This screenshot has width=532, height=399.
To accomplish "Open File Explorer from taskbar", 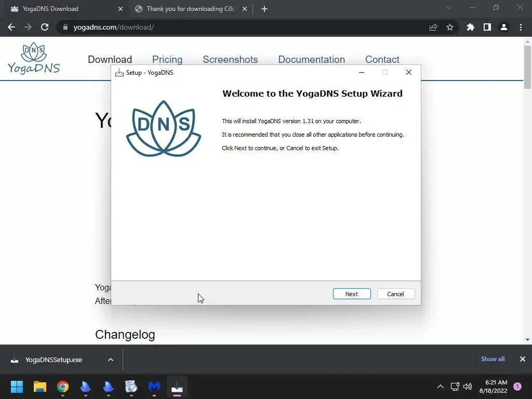I will pyautogui.click(x=39, y=387).
